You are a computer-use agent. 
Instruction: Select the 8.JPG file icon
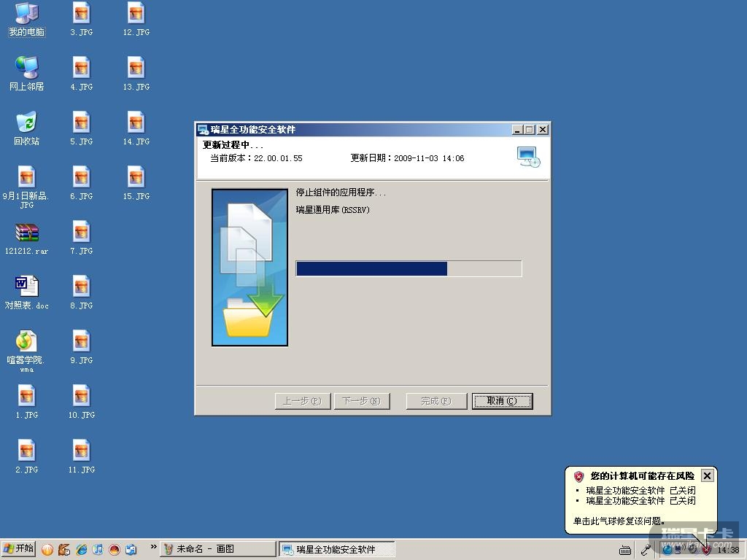pyautogui.click(x=82, y=293)
